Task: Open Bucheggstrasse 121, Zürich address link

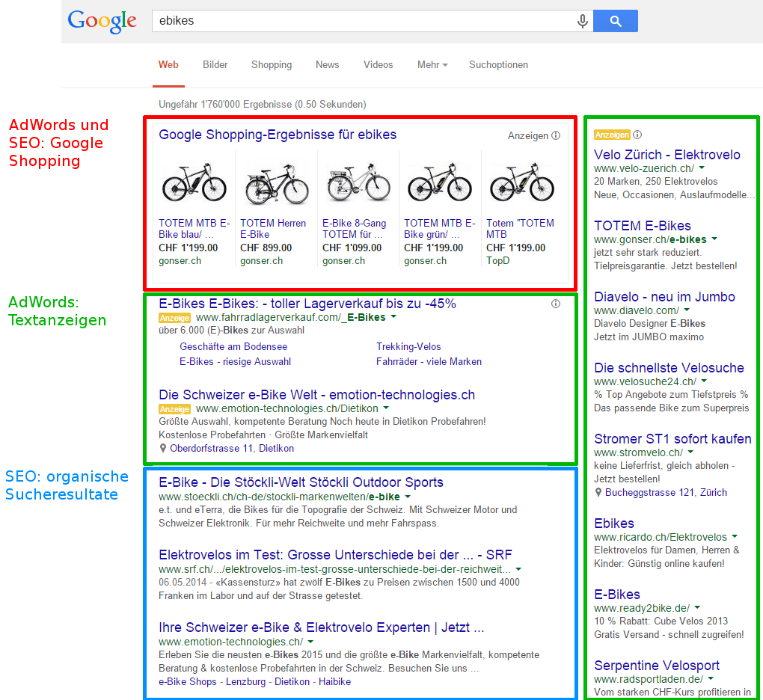Action: [x=666, y=492]
